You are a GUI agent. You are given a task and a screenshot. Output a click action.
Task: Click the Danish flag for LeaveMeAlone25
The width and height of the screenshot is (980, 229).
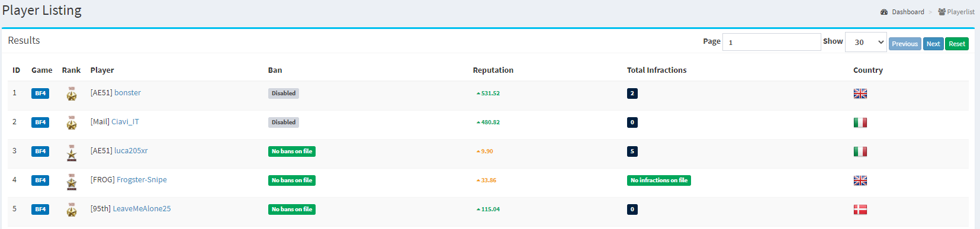pyautogui.click(x=860, y=209)
